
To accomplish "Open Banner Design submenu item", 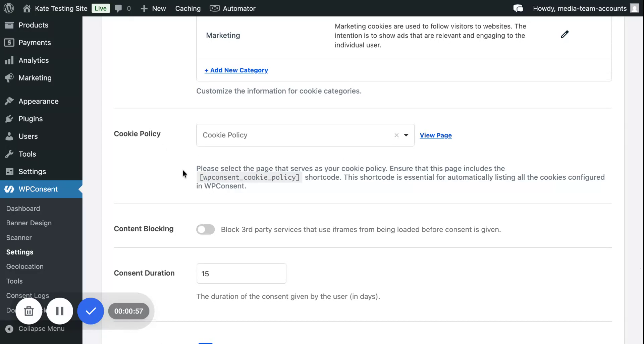I will click(29, 223).
